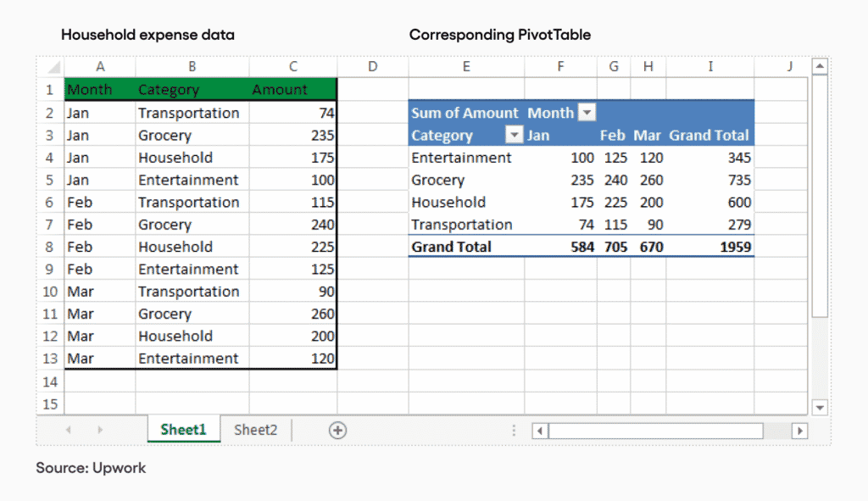This screenshot has width=868, height=501.
Task: Click the vertical scrollbar up arrow
Action: click(819, 66)
